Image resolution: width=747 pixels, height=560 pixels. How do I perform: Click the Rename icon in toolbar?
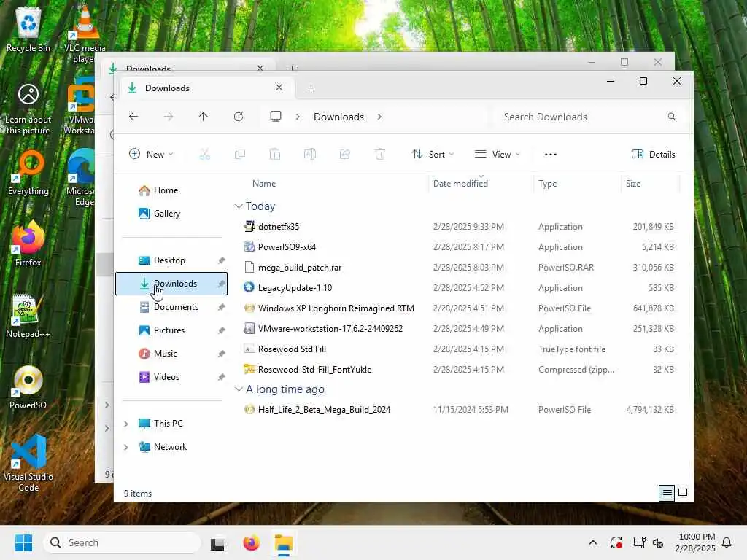[x=310, y=155]
